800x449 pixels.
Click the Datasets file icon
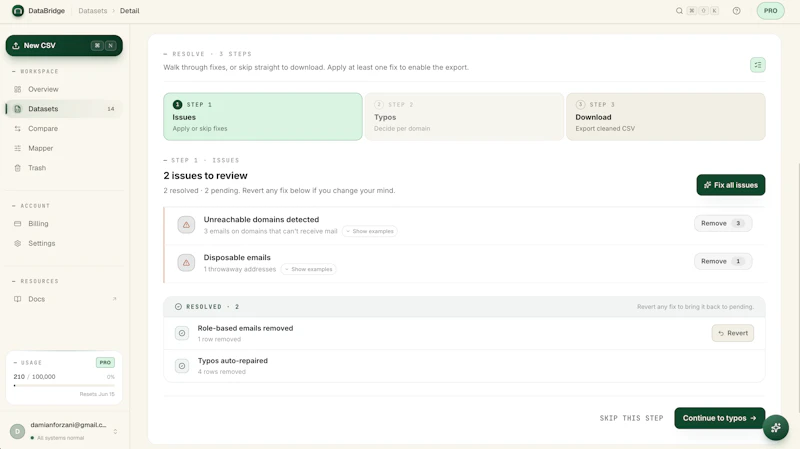(18, 109)
